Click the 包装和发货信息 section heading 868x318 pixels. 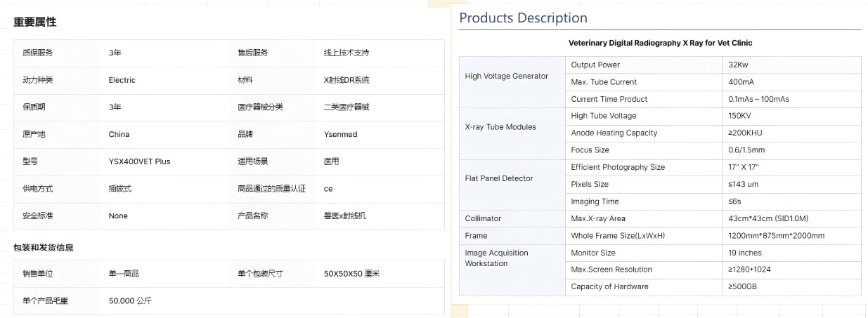(x=43, y=248)
